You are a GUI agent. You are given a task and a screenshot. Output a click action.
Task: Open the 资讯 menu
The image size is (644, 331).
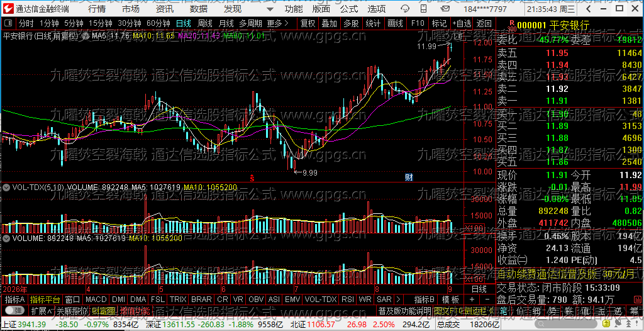pos(165,9)
